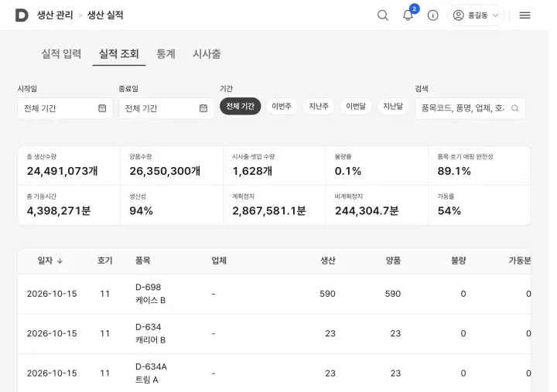The image size is (557, 392).
Task: Open the 시사출 tab
Action: point(207,54)
